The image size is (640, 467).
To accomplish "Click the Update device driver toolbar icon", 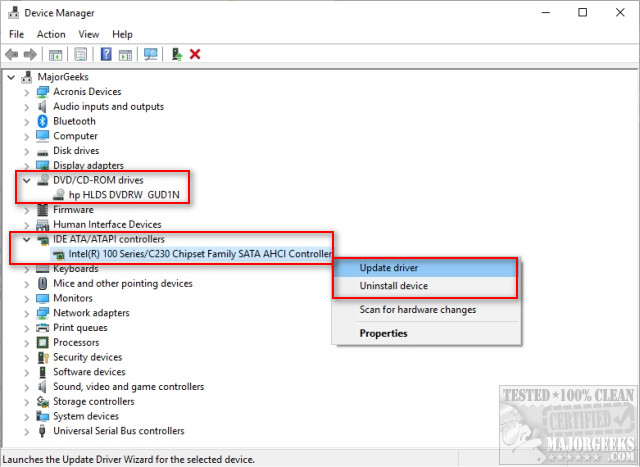I will point(177,54).
